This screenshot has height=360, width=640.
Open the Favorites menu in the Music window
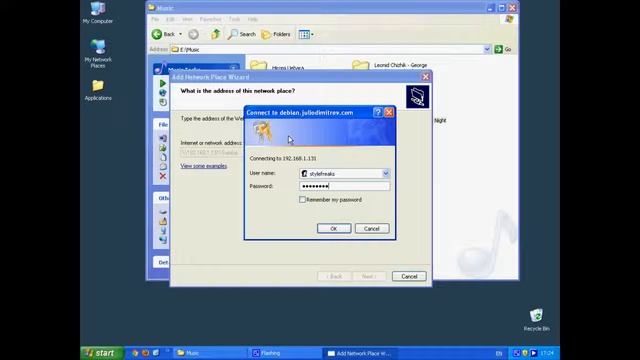click(x=210, y=19)
